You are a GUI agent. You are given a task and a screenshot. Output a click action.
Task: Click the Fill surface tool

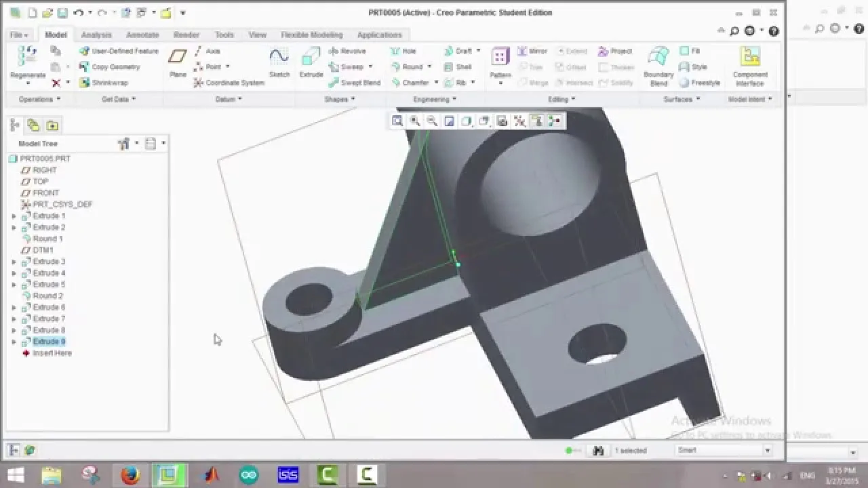coord(690,51)
